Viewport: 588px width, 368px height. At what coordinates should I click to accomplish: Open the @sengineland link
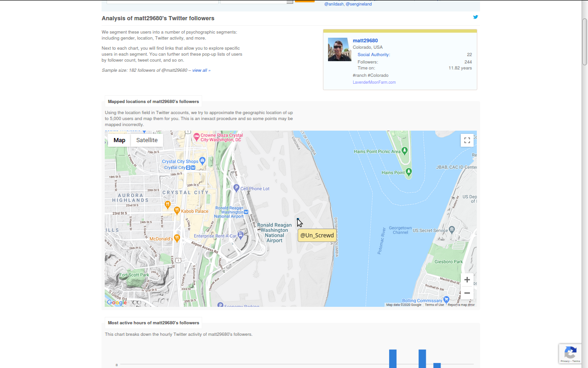(x=359, y=4)
